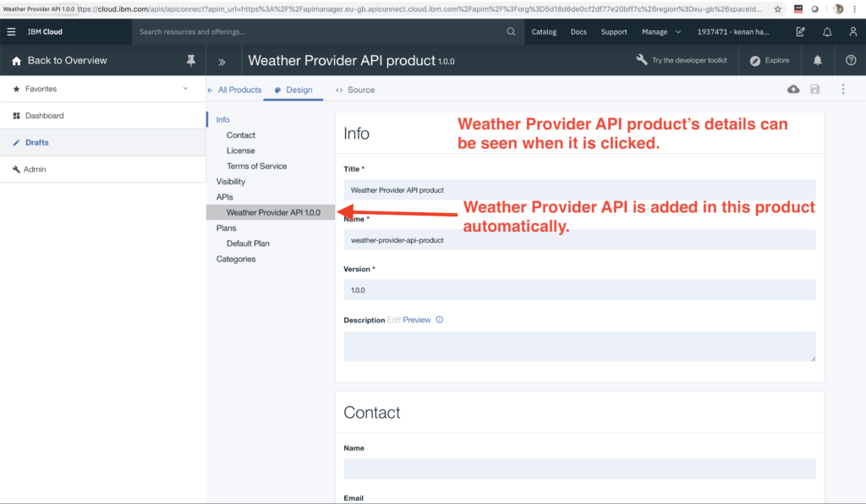
Task: Open Catalog in the top menu
Action: tap(544, 32)
